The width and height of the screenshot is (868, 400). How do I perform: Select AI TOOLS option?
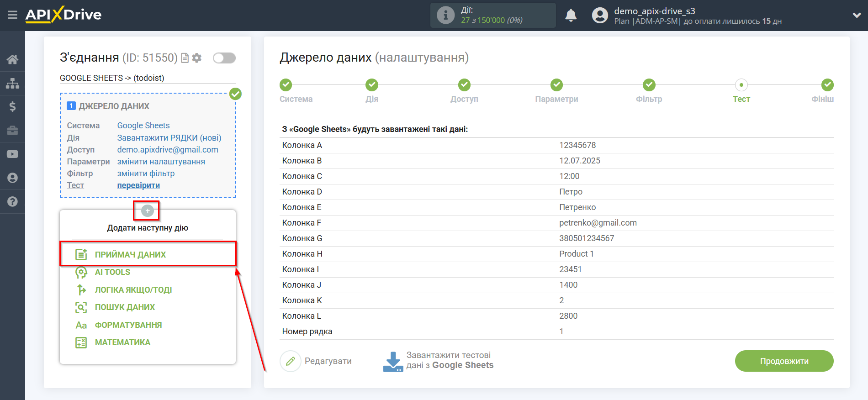[x=112, y=272]
